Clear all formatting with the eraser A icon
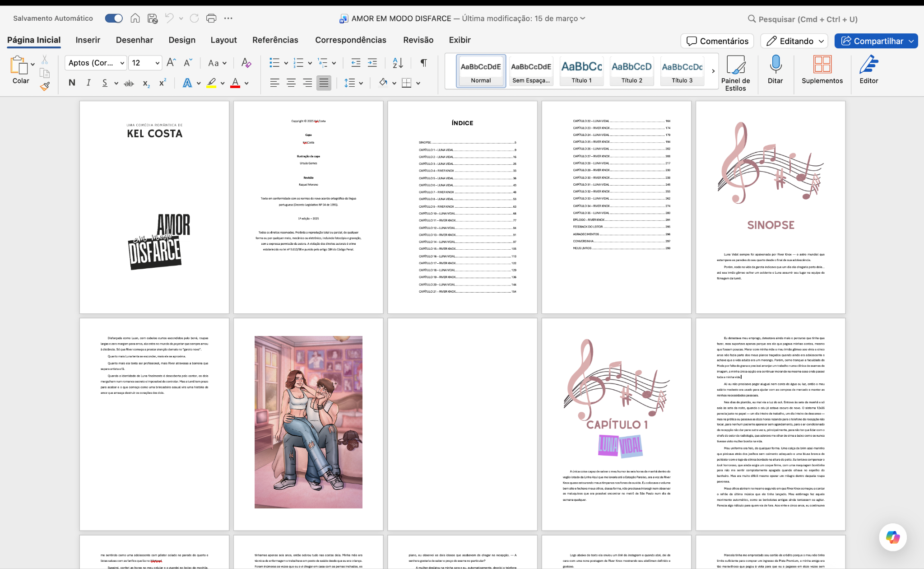 [246, 63]
